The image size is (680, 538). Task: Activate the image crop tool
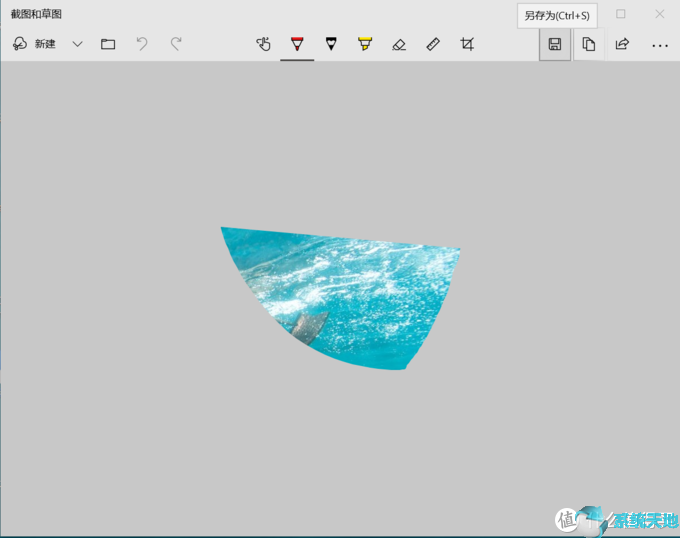467,44
